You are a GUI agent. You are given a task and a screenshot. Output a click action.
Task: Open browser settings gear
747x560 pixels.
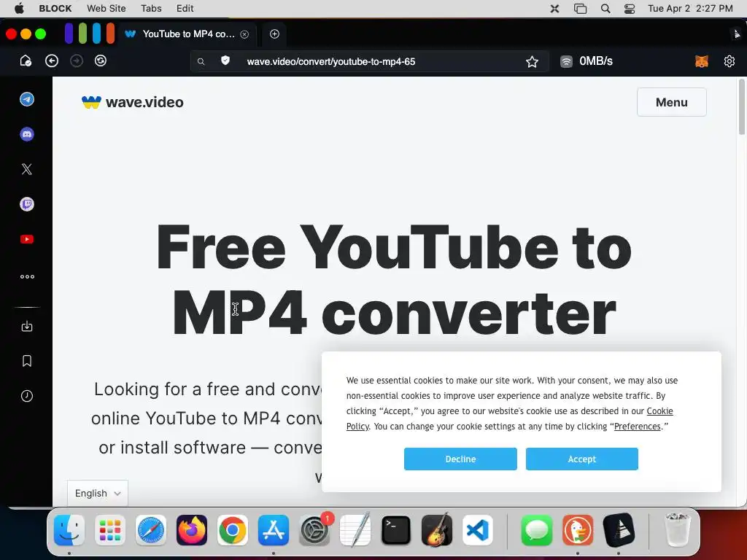(x=729, y=61)
